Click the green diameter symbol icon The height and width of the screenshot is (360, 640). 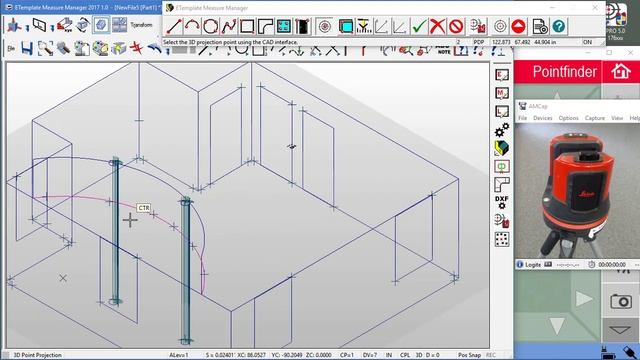(502, 167)
